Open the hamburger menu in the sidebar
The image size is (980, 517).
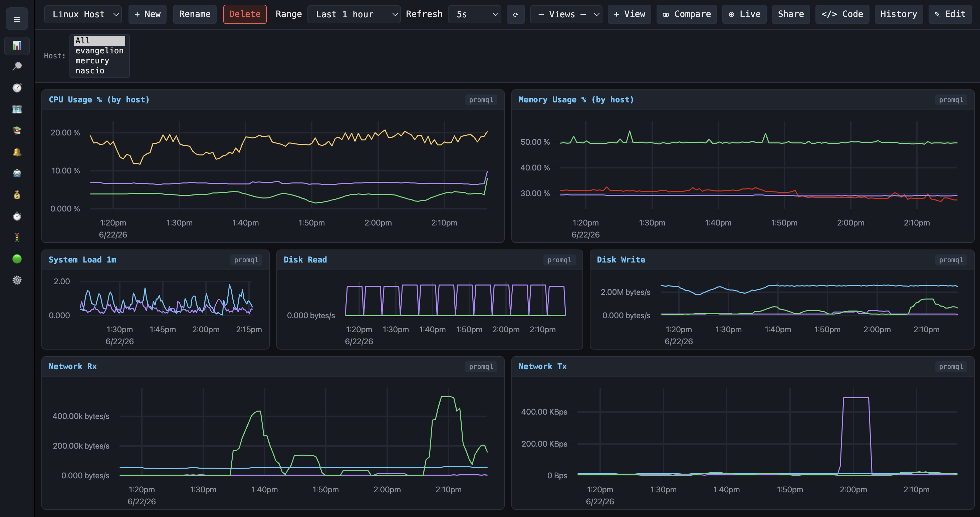coord(17,19)
